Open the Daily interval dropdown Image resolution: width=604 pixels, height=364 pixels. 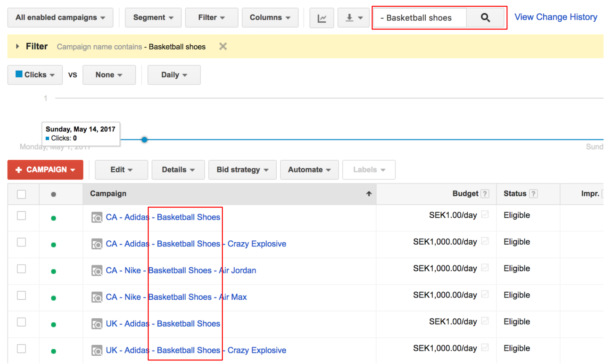[x=174, y=75]
